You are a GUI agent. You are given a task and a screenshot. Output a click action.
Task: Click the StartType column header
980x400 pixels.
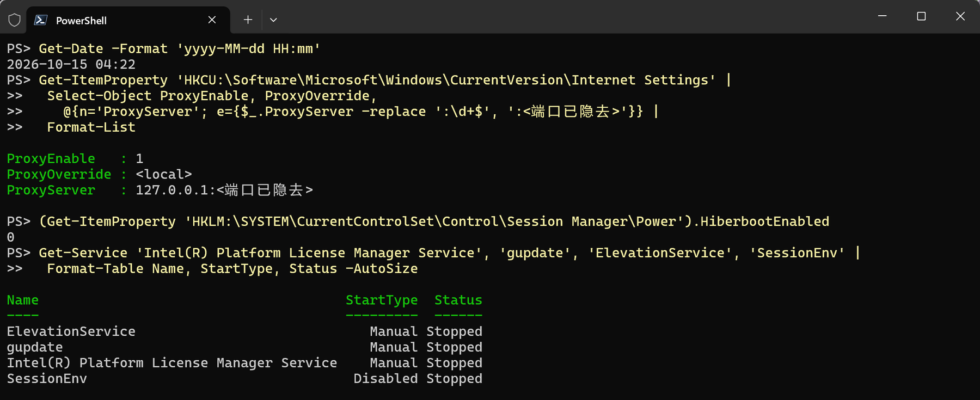coord(382,300)
